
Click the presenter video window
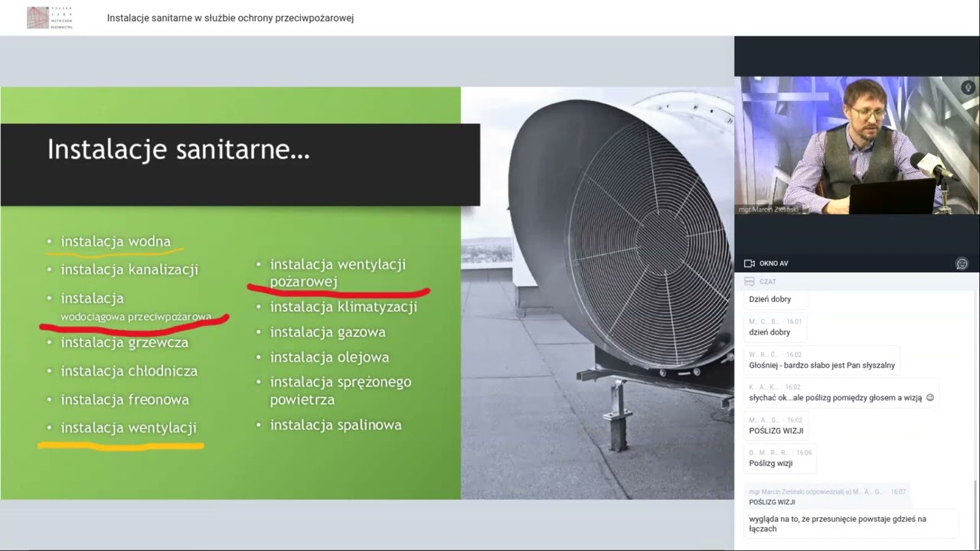pos(857,145)
